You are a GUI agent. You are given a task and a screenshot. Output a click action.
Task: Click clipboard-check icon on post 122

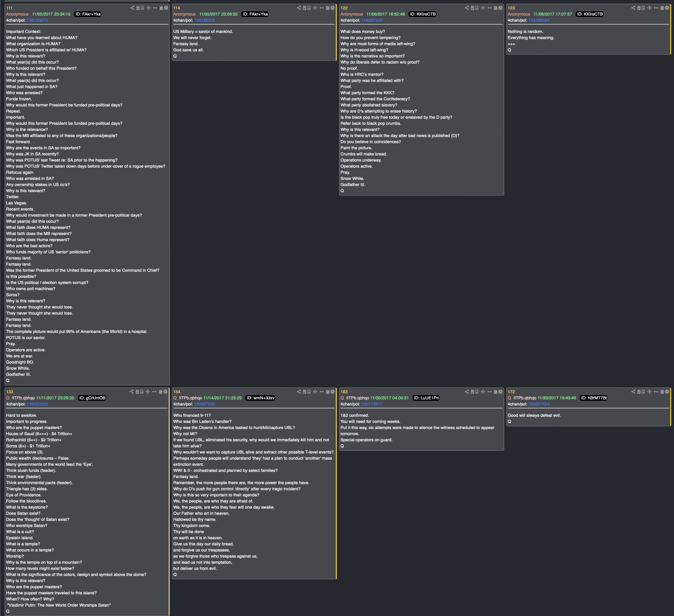click(x=472, y=8)
